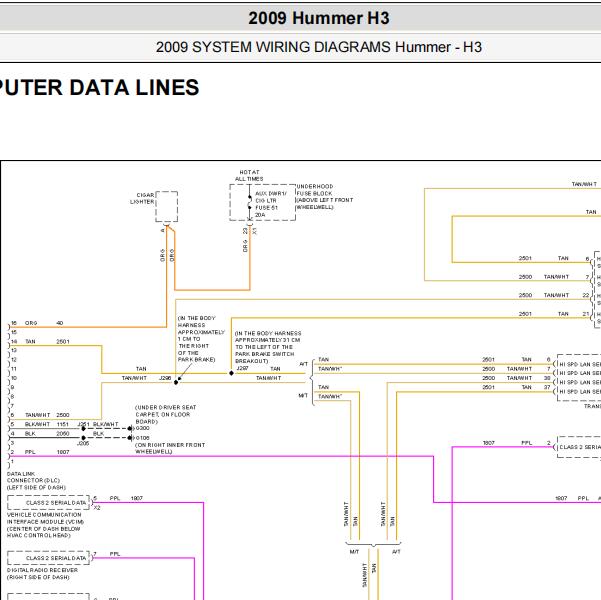Click the "J296" splice label
This screenshot has height=600, width=601.
[x=165, y=378]
